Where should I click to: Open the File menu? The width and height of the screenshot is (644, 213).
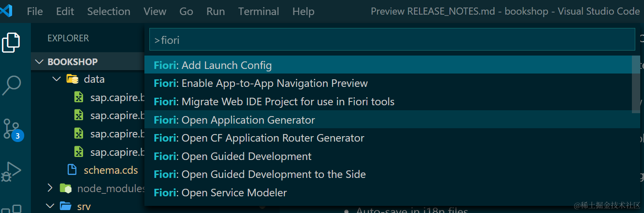point(35,11)
